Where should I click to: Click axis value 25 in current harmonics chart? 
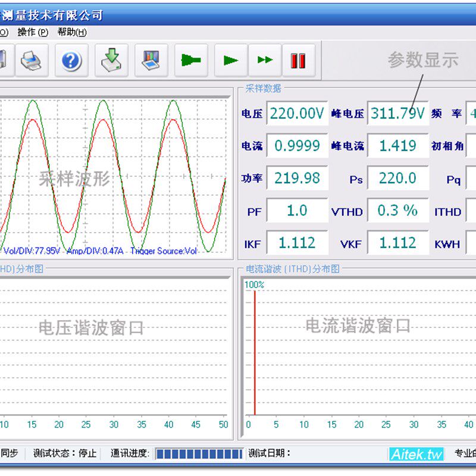tap(386, 424)
